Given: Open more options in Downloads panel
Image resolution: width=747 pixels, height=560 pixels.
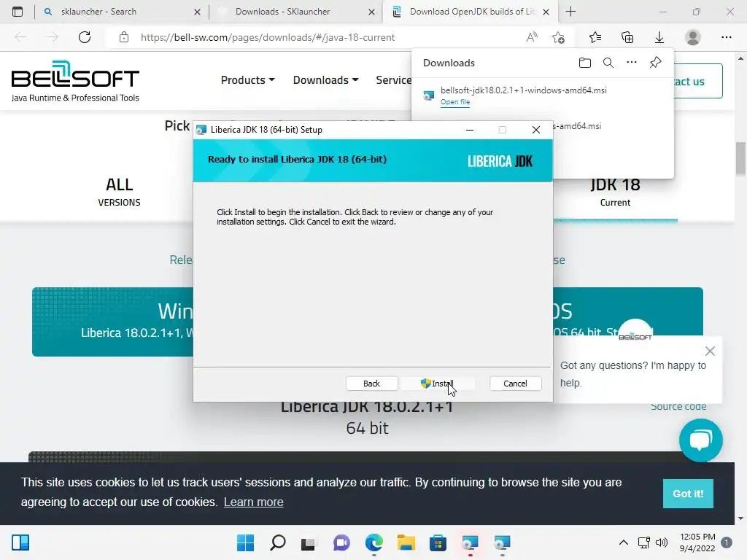Looking at the screenshot, I should pyautogui.click(x=632, y=63).
